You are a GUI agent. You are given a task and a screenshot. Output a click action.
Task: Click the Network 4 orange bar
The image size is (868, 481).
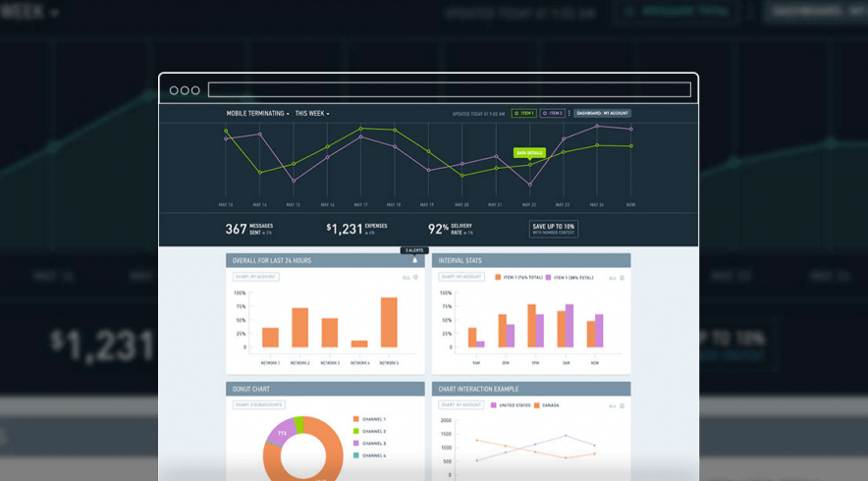coord(359,344)
